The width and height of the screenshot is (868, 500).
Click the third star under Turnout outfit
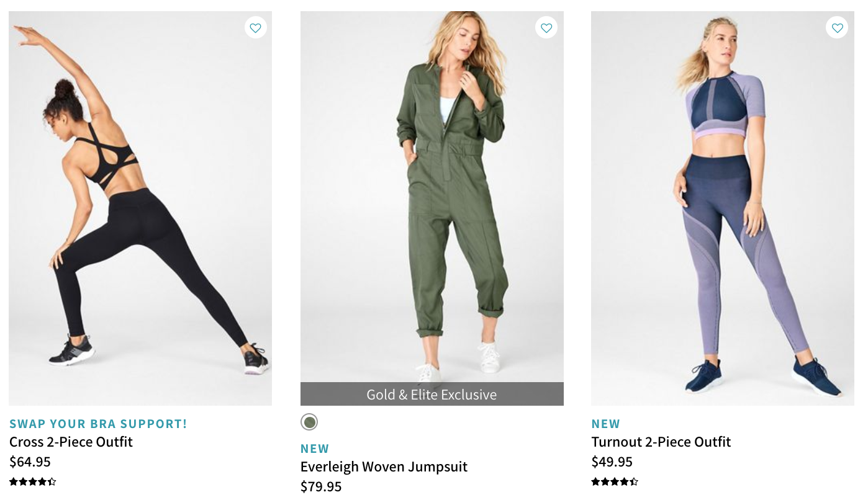pyautogui.click(x=615, y=481)
